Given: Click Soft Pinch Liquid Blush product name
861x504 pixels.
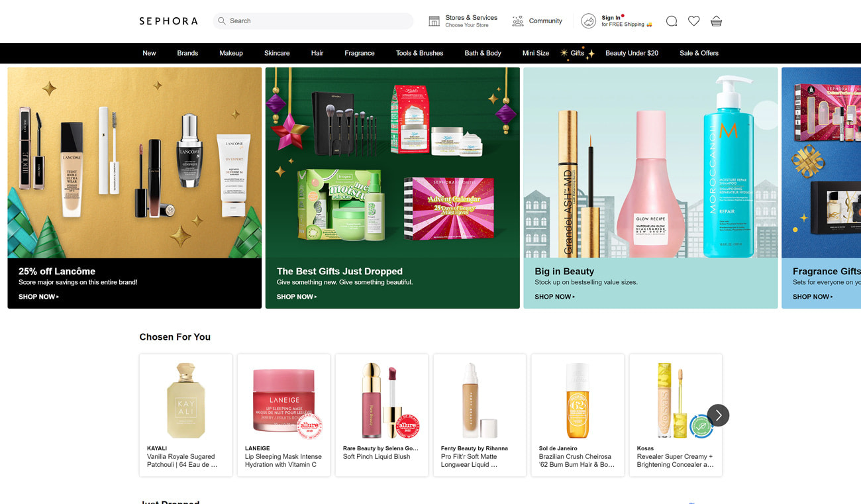Looking at the screenshot, I should pyautogui.click(x=376, y=456).
